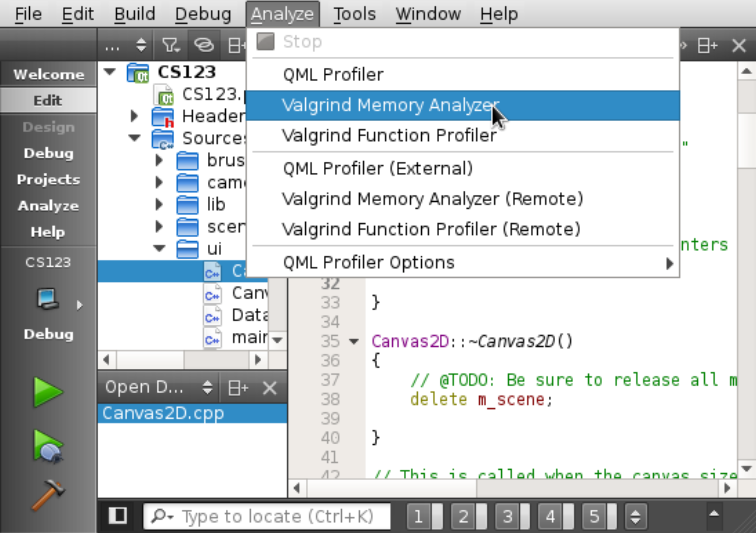Screen dimensions: 756x533
Task: Open the Tools menu
Action: [x=355, y=14]
